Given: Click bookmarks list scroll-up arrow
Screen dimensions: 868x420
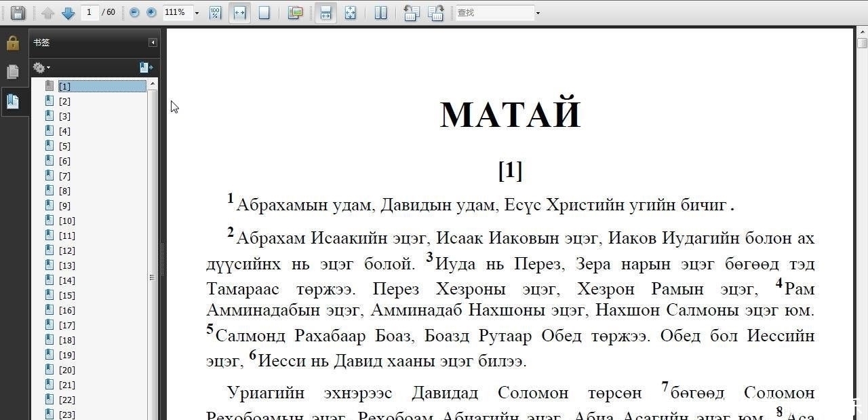Looking at the screenshot, I should pyautogui.click(x=153, y=83).
